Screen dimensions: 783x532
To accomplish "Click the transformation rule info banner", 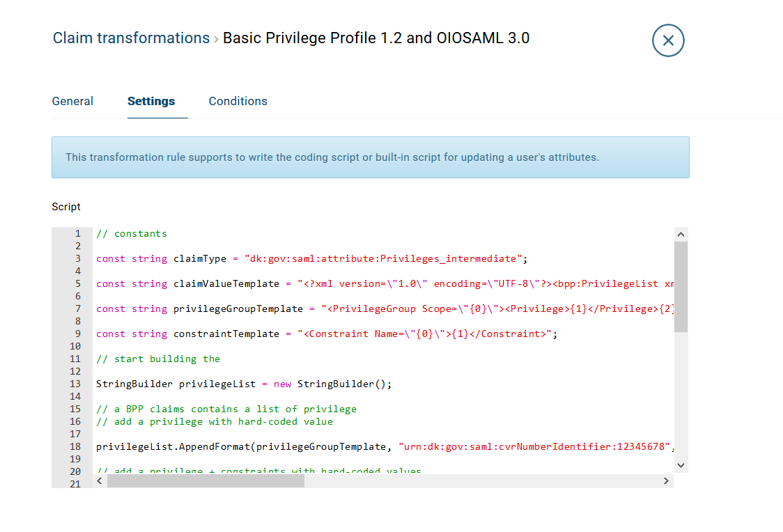I will click(371, 157).
